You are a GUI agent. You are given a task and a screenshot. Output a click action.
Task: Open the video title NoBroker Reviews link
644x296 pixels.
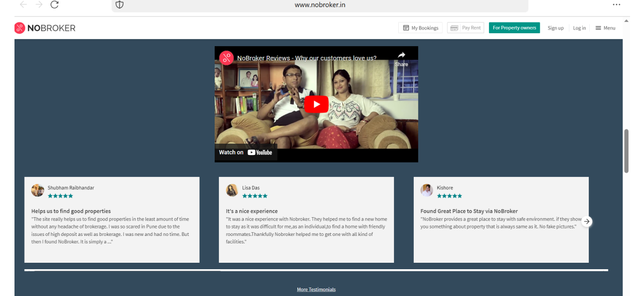[307, 58]
